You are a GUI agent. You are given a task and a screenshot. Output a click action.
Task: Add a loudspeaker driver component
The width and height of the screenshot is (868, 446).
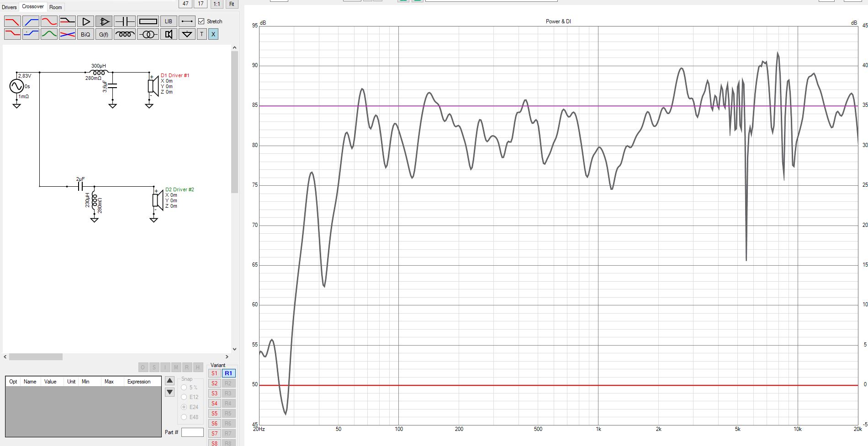(169, 34)
